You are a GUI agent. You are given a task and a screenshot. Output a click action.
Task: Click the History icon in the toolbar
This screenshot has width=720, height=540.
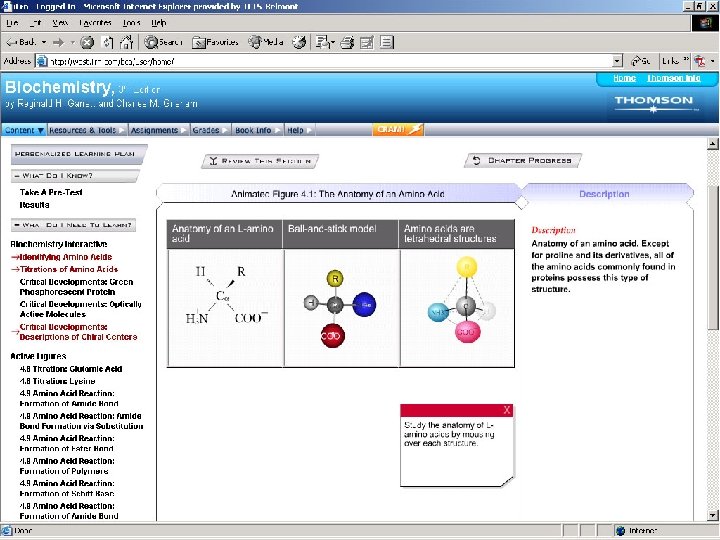(x=299, y=42)
